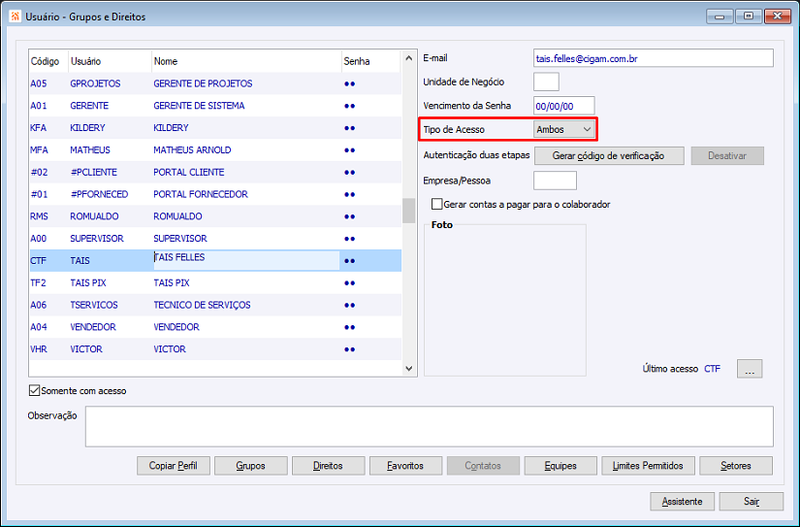Click the app icon in the title bar
The width and height of the screenshot is (800, 527).
pyautogui.click(x=15, y=16)
